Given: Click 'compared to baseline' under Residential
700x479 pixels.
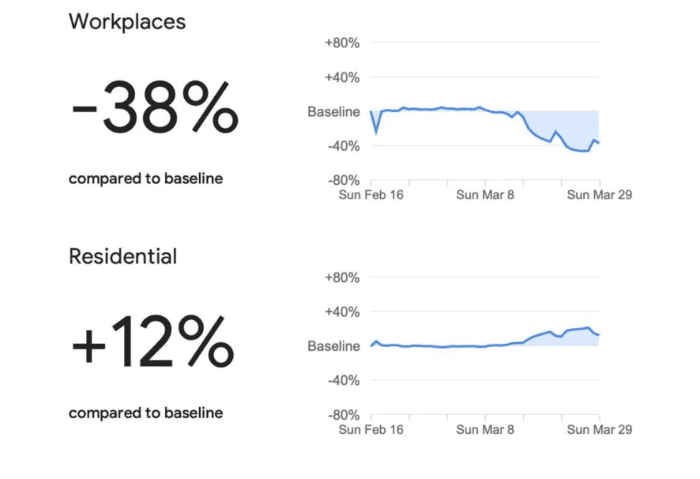Looking at the screenshot, I should (x=145, y=413).
